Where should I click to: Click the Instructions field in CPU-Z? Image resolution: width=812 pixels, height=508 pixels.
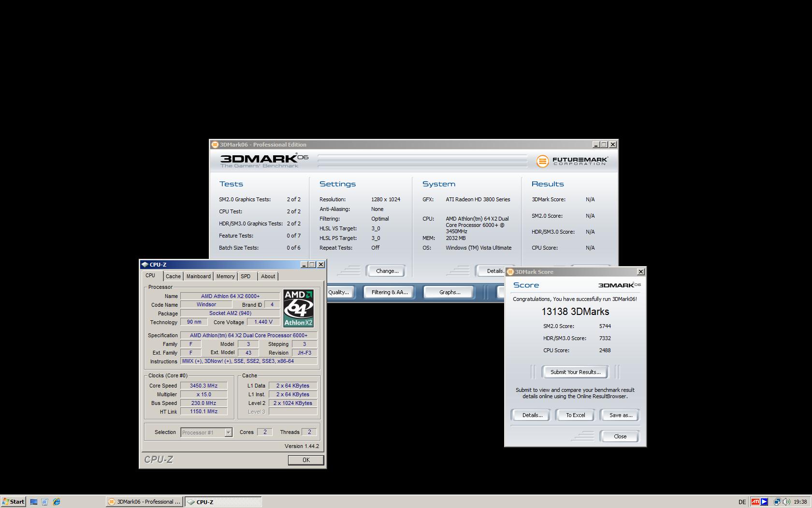(248, 361)
